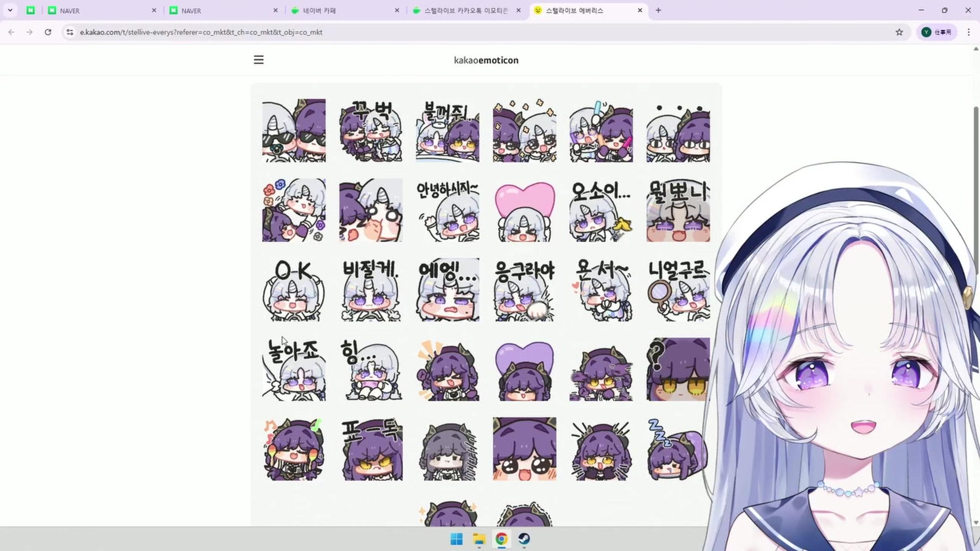Close the active 스텔라이브 에버리스 tab

coord(640,10)
